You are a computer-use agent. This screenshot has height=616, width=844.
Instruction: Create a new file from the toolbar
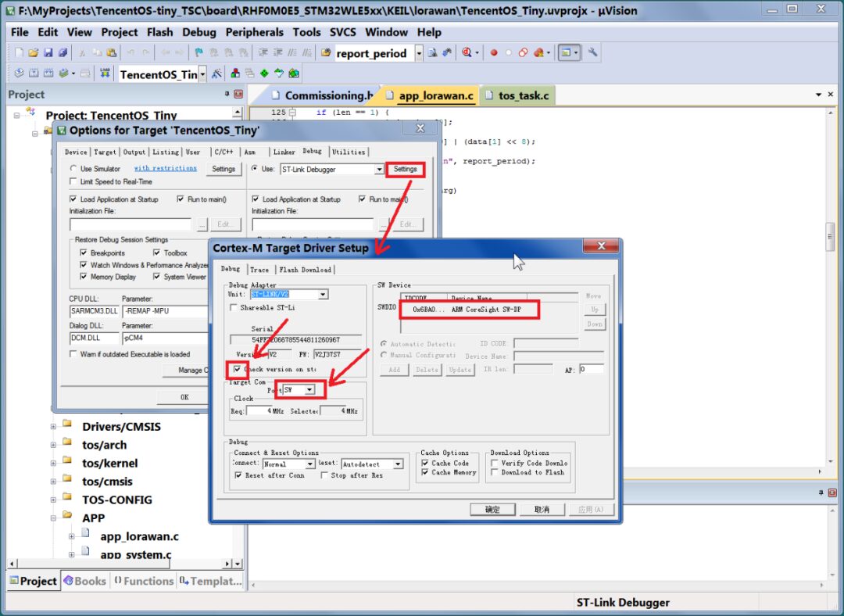click(19, 53)
